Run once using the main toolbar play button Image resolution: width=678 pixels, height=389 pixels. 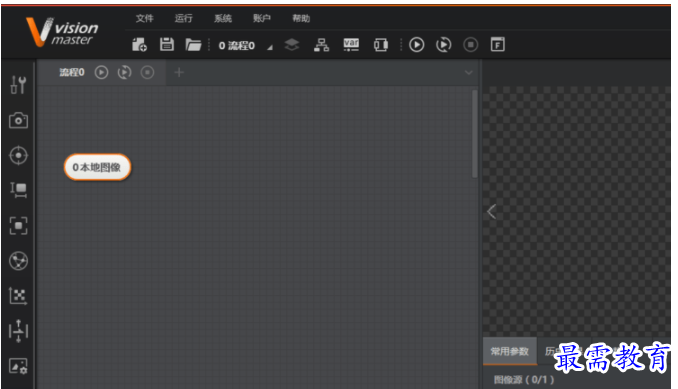(x=416, y=45)
